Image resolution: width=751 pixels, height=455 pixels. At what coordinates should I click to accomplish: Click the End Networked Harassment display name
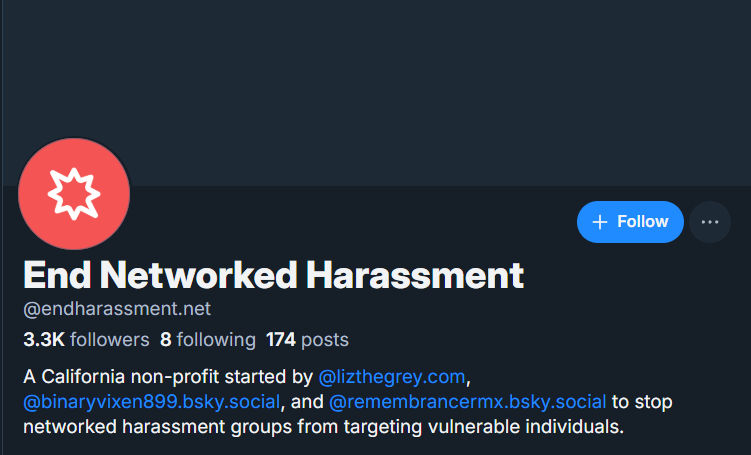(273, 274)
